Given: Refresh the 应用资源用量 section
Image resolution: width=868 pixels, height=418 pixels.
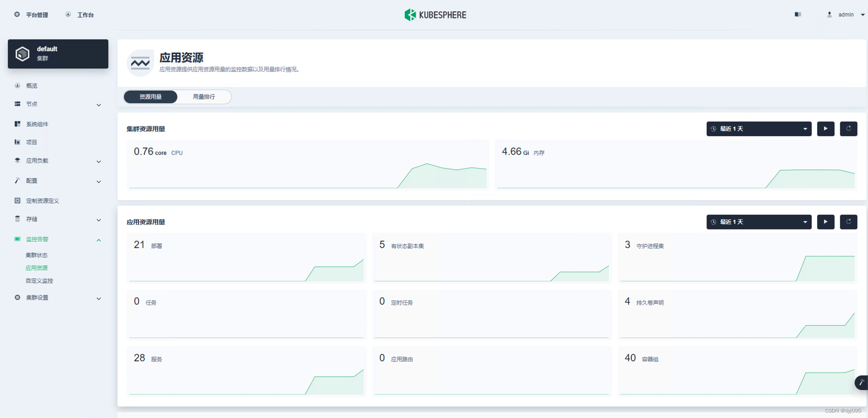Looking at the screenshot, I should click(848, 222).
